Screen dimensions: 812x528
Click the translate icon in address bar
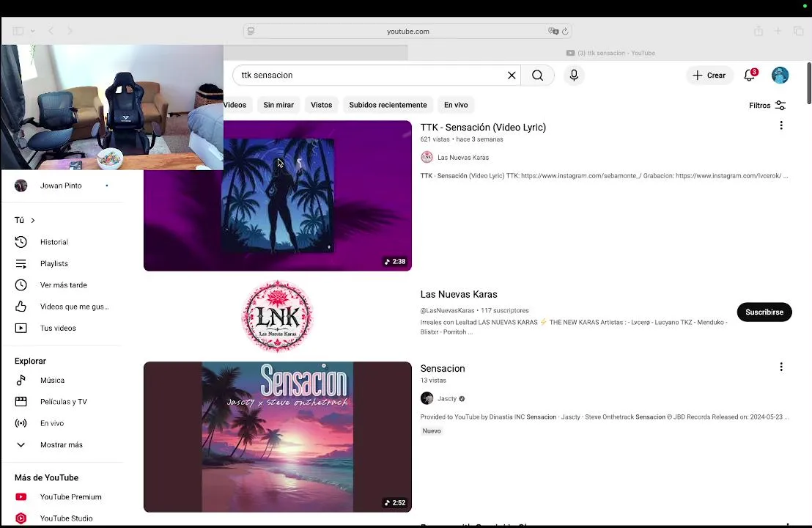click(553, 31)
